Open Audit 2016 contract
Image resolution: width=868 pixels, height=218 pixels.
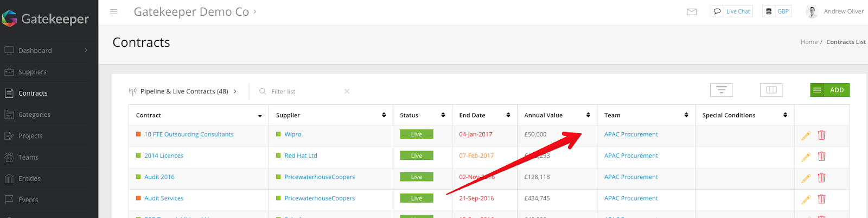tap(159, 177)
